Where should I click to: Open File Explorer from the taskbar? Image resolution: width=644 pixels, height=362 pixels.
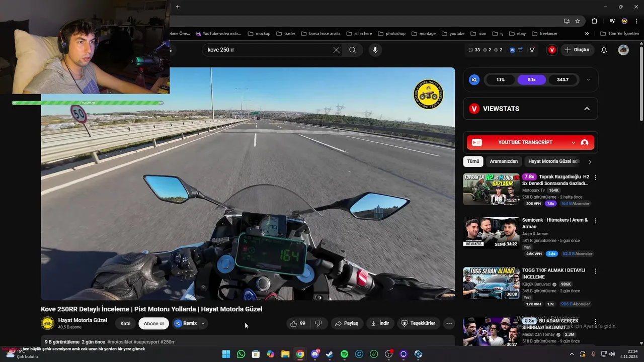coord(285,354)
